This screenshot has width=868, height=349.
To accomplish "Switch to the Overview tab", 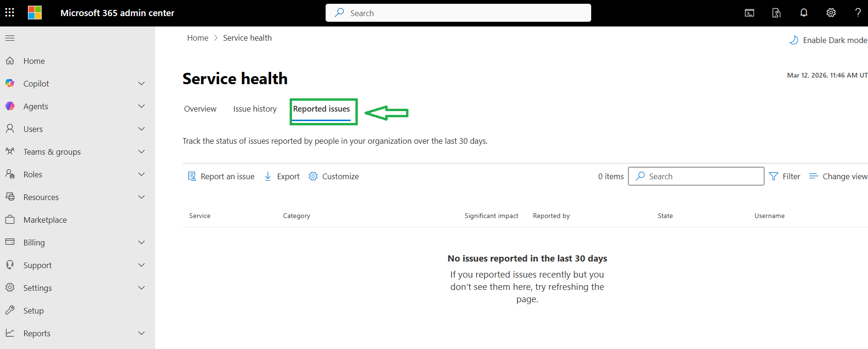I will pyautogui.click(x=200, y=109).
